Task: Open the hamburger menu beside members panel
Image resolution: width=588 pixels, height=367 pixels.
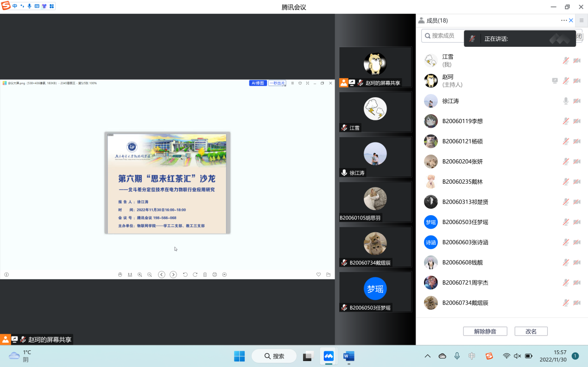Action: [x=582, y=20]
